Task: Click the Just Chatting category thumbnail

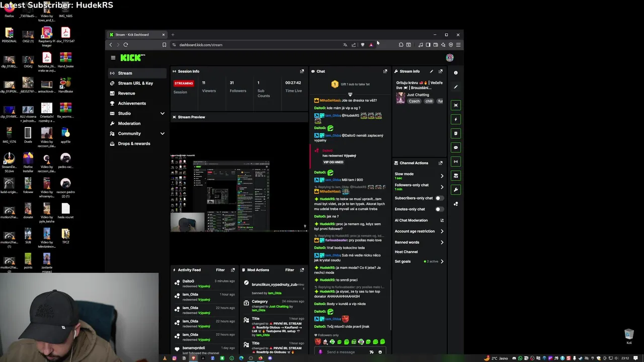Action: [400, 98]
